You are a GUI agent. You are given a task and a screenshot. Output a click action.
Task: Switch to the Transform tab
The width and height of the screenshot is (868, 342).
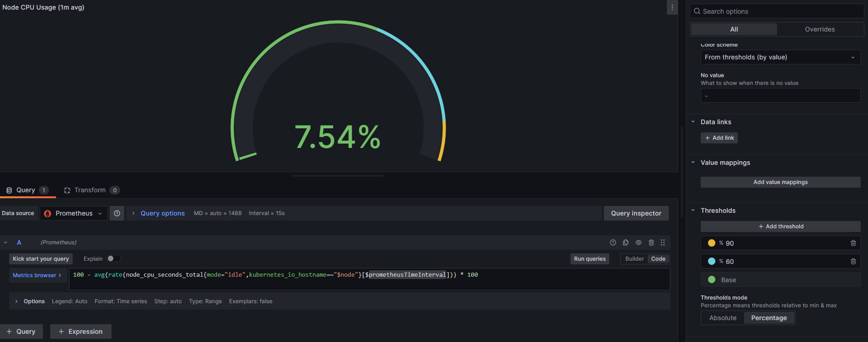coord(90,190)
